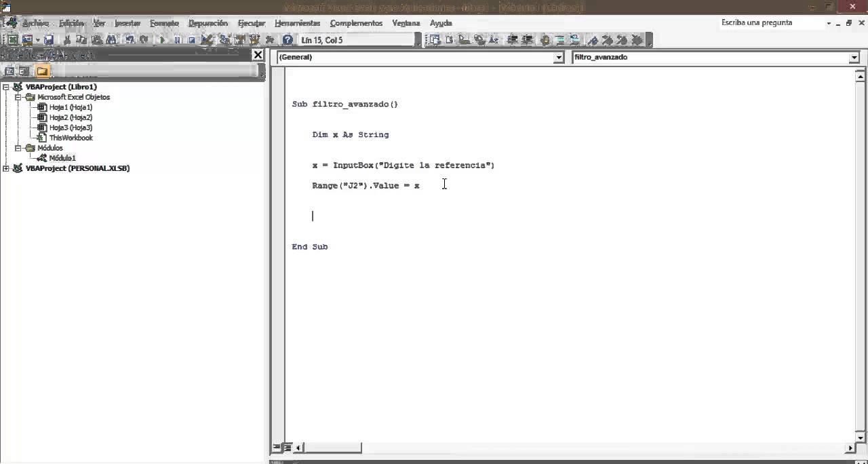The image size is (868, 464).
Task: Click the View Microsoft Excel icon
Action: (x=13, y=40)
